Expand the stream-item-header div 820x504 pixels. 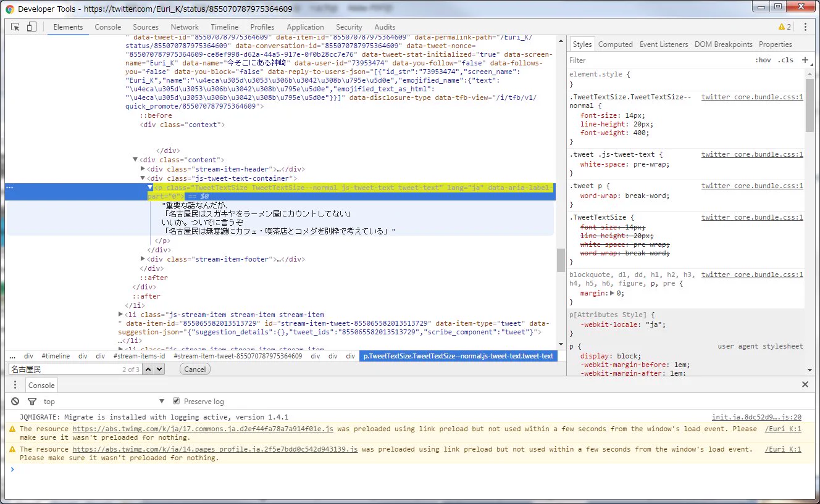click(143, 169)
